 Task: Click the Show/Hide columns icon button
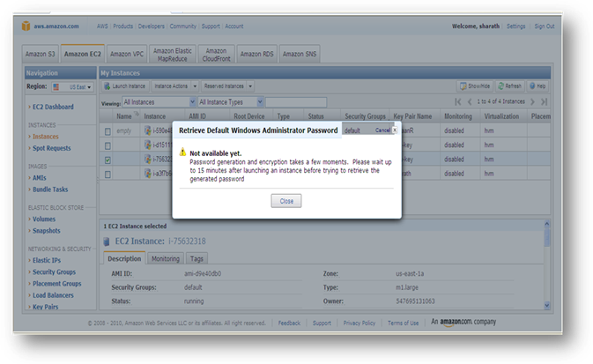click(475, 86)
